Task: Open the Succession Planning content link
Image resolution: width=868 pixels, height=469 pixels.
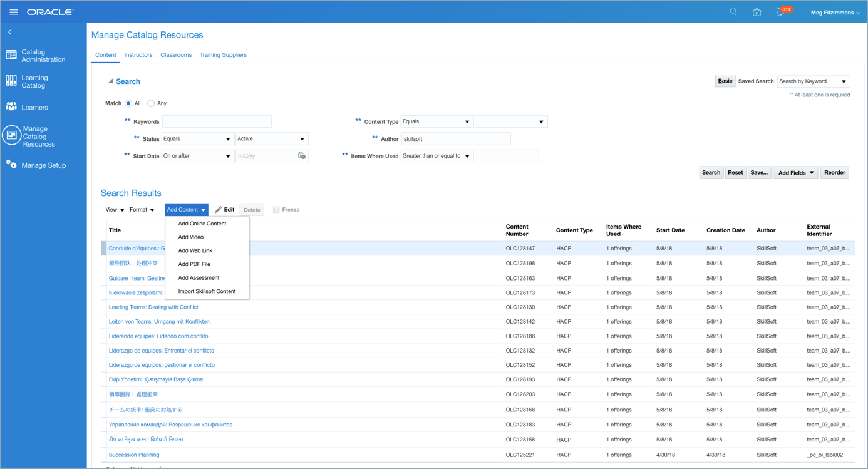Action: click(x=133, y=455)
